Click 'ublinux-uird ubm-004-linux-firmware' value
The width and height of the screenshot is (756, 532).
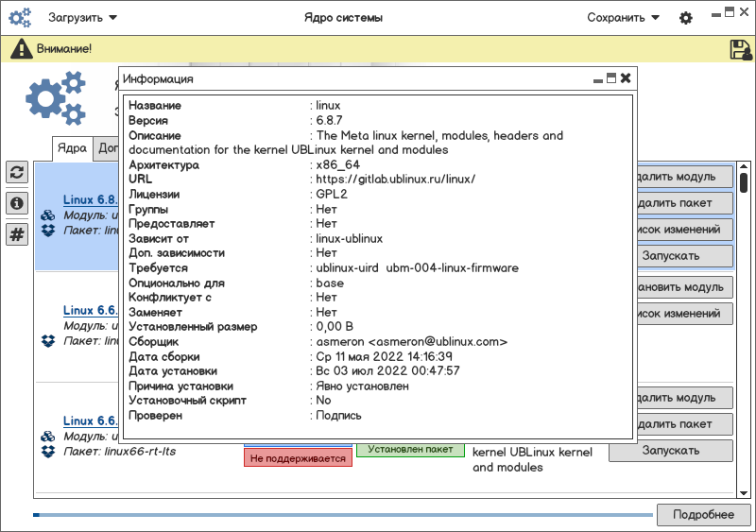pyautogui.click(x=417, y=268)
